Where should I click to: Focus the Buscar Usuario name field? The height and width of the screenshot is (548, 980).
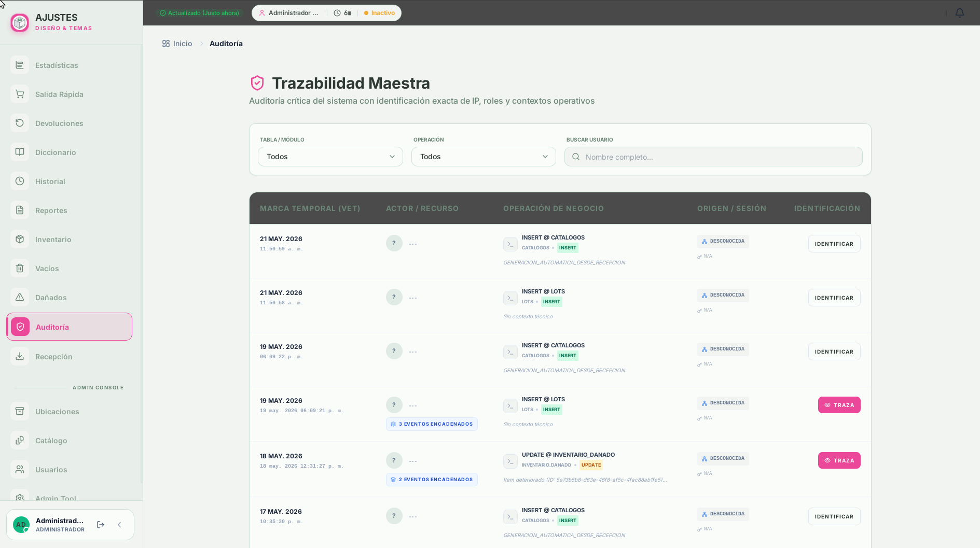tap(713, 157)
